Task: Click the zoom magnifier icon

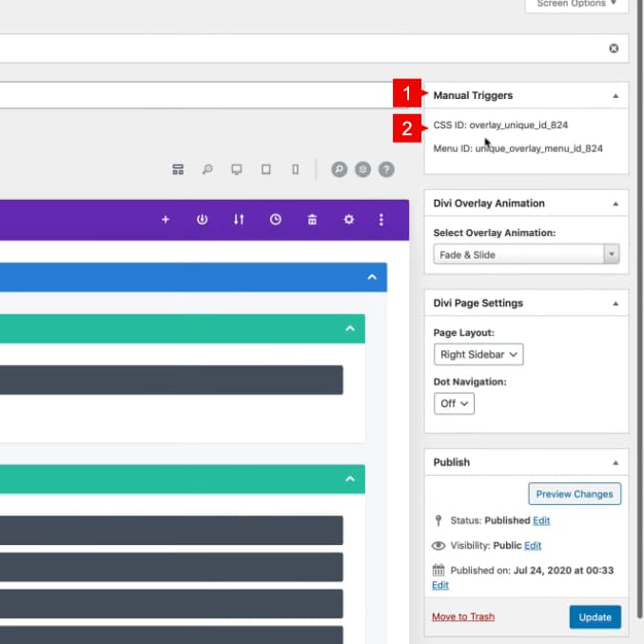Action: [207, 169]
